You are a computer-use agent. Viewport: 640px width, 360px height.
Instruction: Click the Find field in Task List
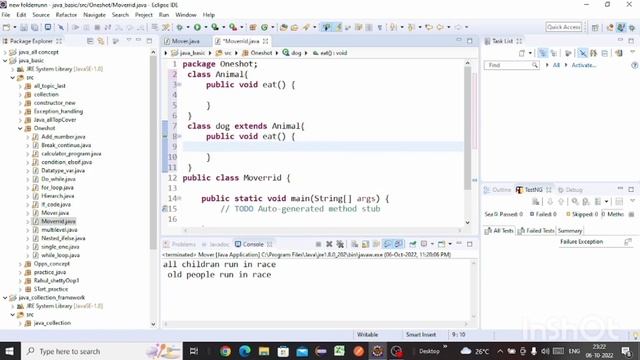coord(511,65)
